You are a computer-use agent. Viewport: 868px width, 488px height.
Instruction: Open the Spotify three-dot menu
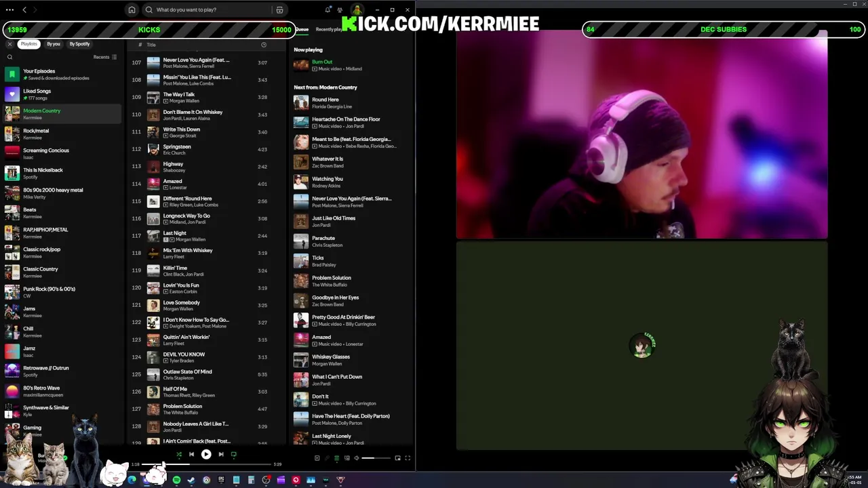click(9, 9)
